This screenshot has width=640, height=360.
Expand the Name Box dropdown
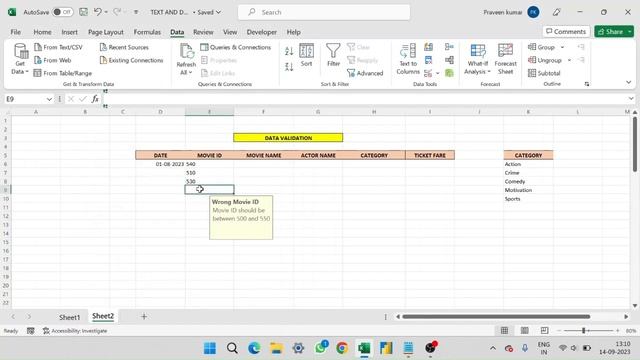pos(49,99)
